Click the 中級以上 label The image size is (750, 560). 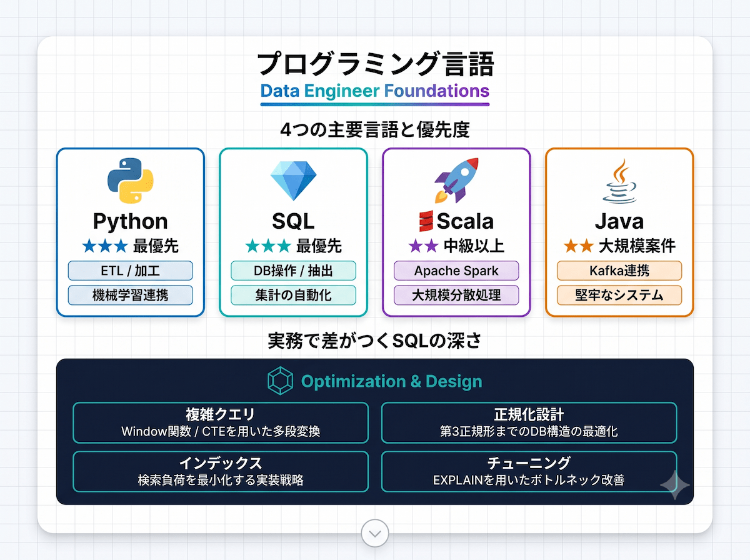474,246
